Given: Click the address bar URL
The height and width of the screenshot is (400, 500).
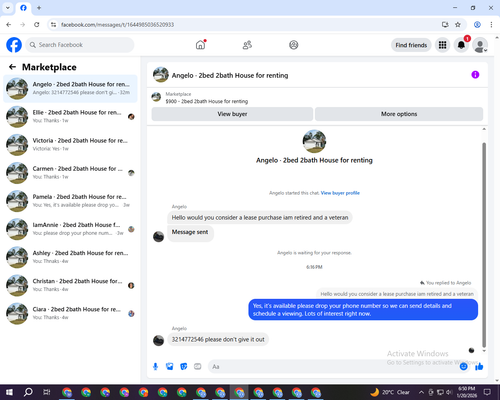Looking at the screenshot, I should (117, 25).
